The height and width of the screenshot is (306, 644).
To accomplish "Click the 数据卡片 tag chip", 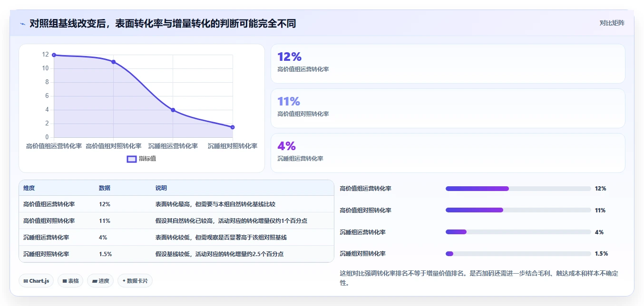I will coord(135,281).
